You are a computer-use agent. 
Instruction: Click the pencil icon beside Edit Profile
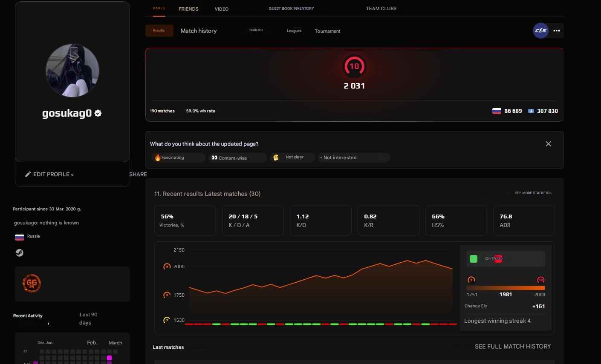28,174
